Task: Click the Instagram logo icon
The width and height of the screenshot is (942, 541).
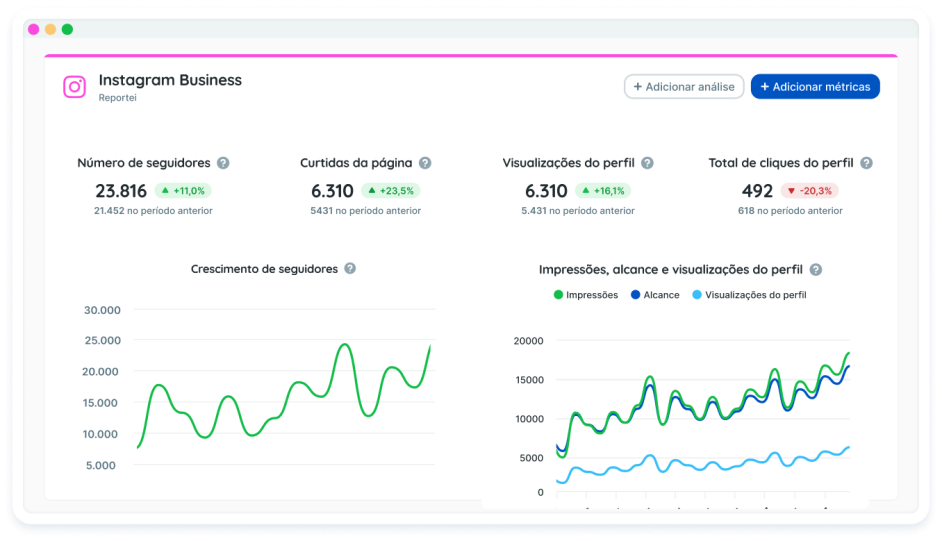Action: (75, 87)
